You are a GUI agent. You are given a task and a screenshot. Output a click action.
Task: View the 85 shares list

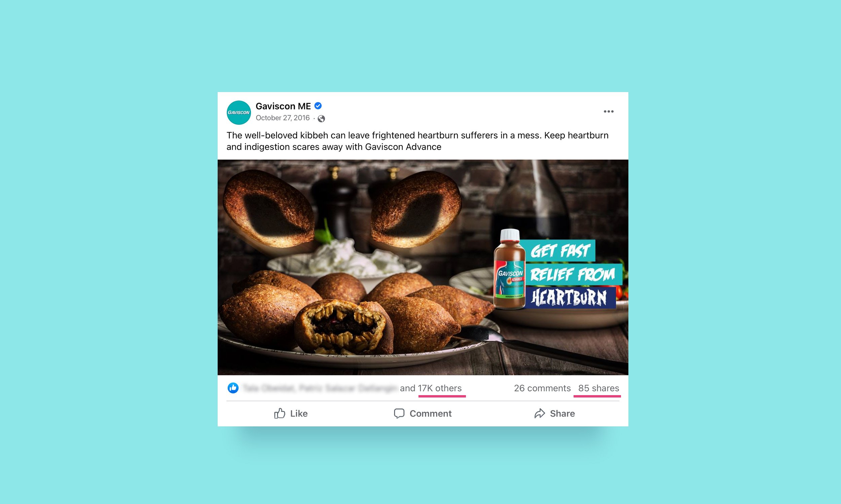599,388
